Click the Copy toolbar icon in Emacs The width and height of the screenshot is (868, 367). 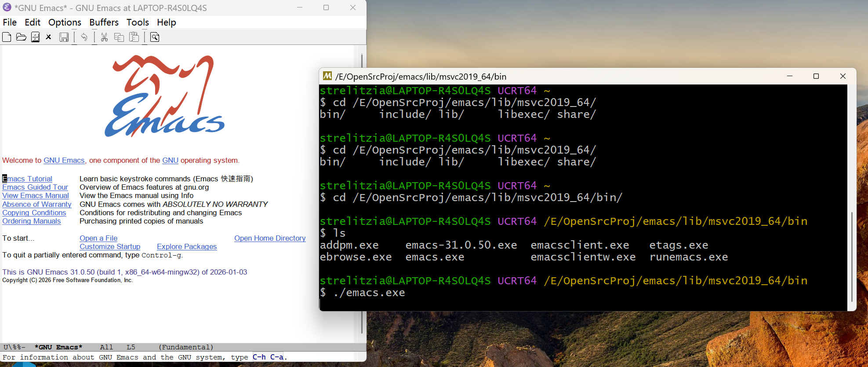[119, 37]
